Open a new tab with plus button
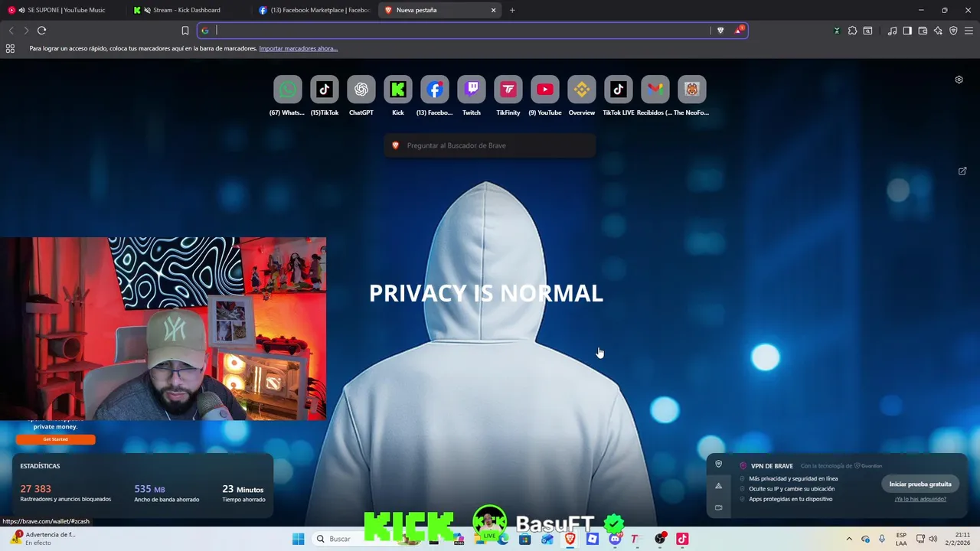 coord(512,10)
